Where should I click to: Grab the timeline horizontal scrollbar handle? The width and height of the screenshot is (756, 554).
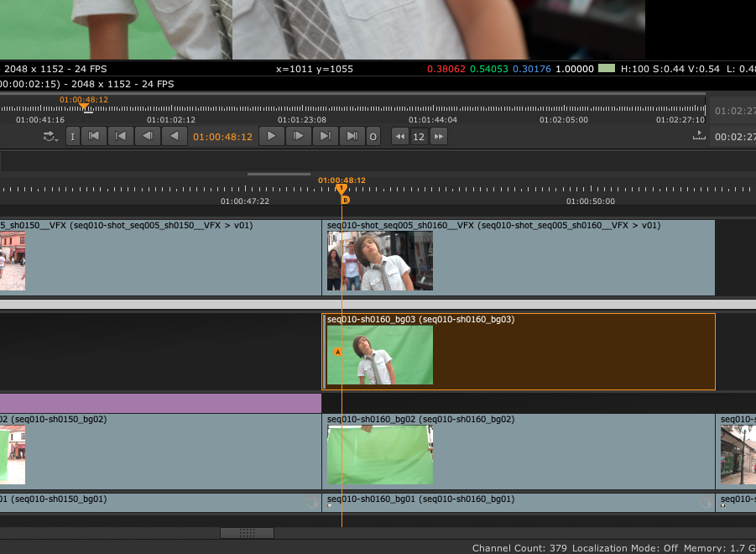247,533
